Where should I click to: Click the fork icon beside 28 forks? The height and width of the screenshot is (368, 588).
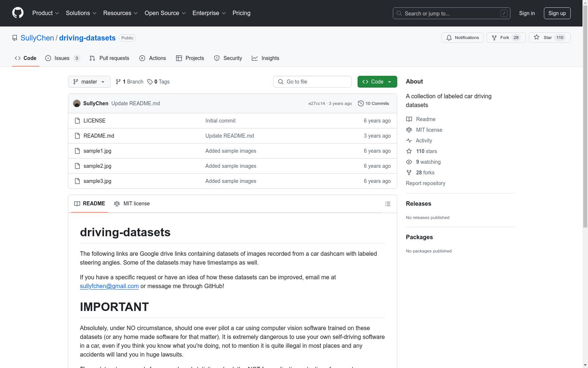[x=409, y=173]
